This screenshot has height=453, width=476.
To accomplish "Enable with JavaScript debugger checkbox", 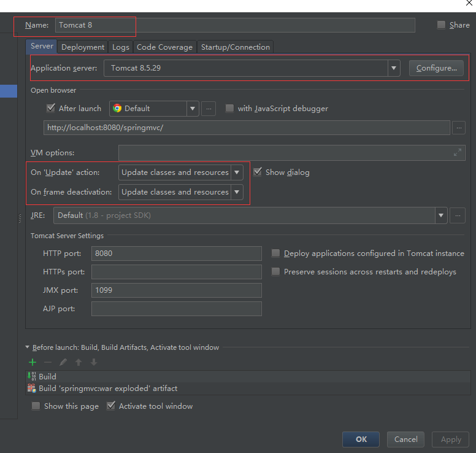I will 229,108.
